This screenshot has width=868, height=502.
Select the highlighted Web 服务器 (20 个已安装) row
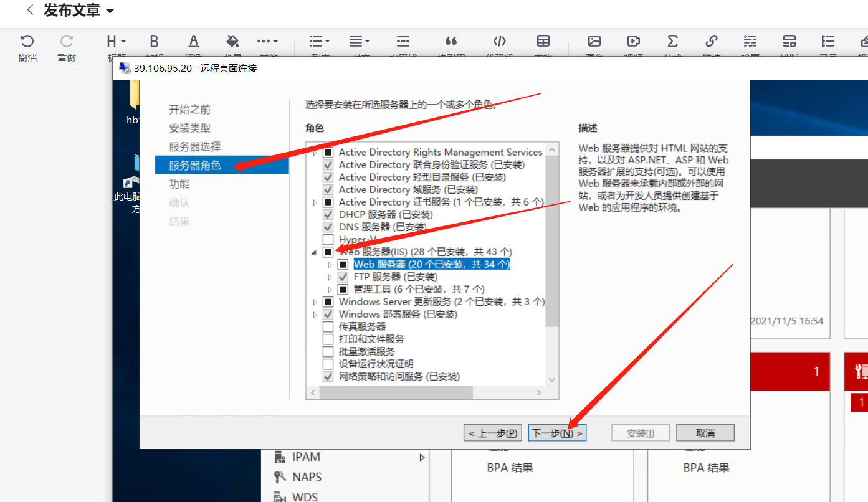click(432, 264)
